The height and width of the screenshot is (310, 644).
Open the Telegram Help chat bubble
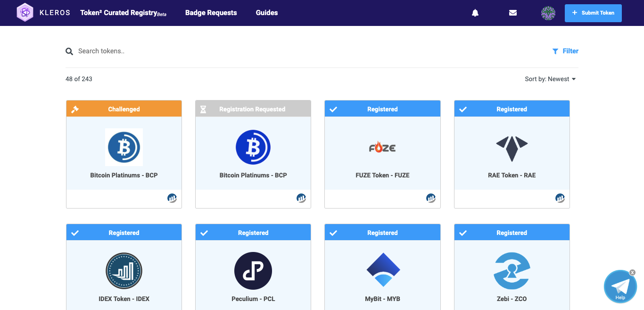pos(620,287)
